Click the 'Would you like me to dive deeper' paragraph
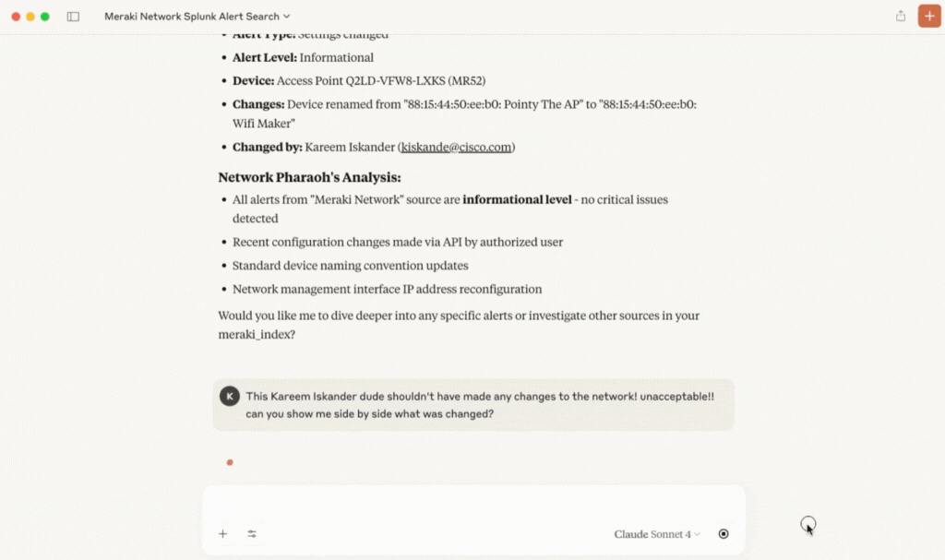This screenshot has height=560, width=945. pos(459,324)
